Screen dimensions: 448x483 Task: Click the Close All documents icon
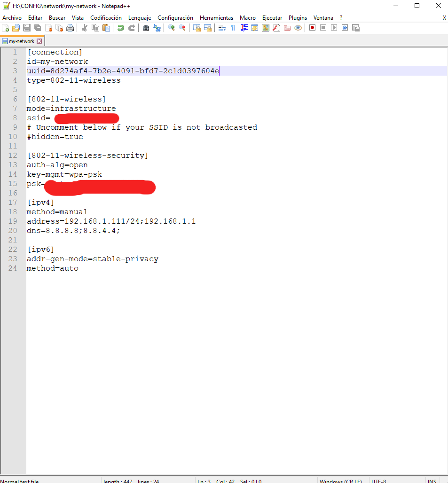coord(59,28)
